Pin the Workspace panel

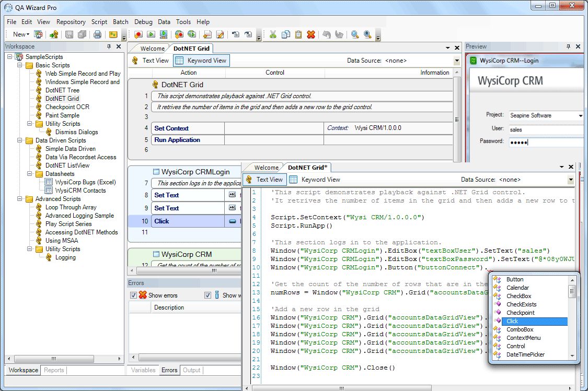tap(109, 46)
